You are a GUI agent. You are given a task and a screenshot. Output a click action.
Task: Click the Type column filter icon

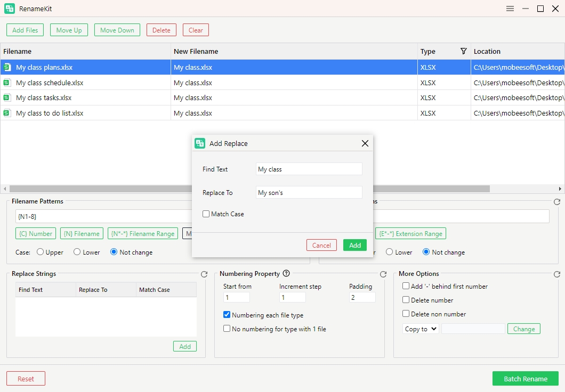click(463, 51)
